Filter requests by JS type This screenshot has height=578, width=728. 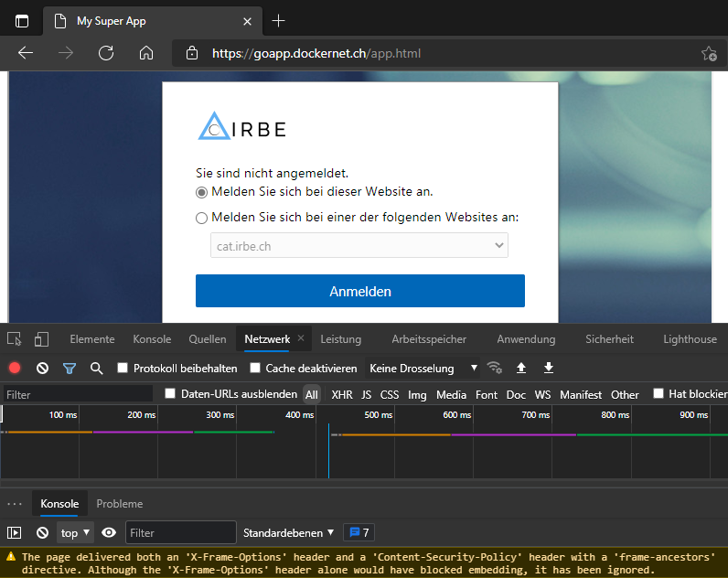click(x=367, y=394)
